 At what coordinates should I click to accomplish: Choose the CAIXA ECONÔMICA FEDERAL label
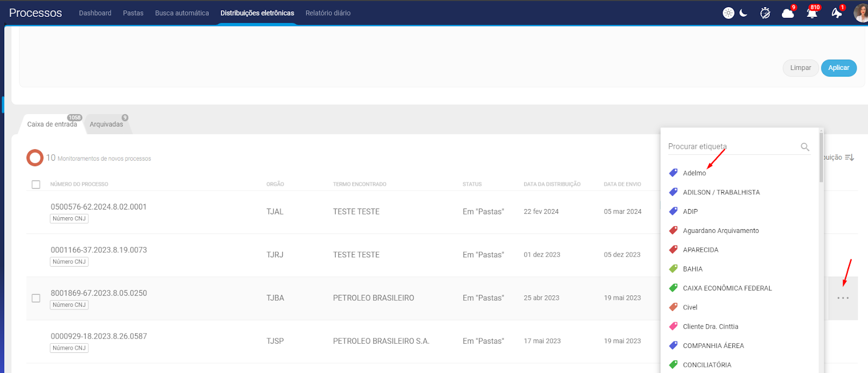(x=726, y=288)
